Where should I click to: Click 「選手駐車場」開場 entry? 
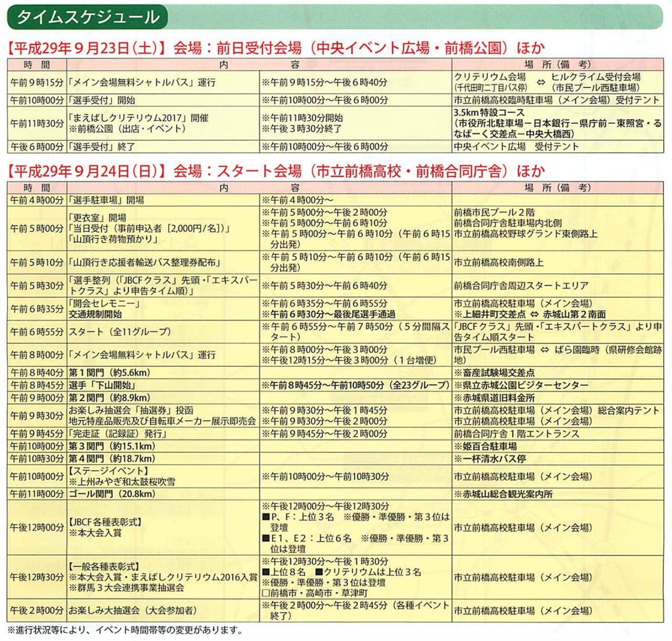(x=106, y=200)
